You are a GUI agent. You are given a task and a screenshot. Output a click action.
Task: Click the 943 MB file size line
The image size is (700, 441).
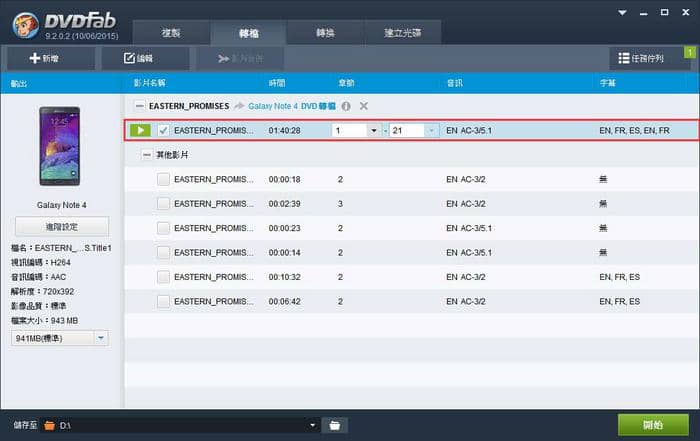[x=45, y=320]
